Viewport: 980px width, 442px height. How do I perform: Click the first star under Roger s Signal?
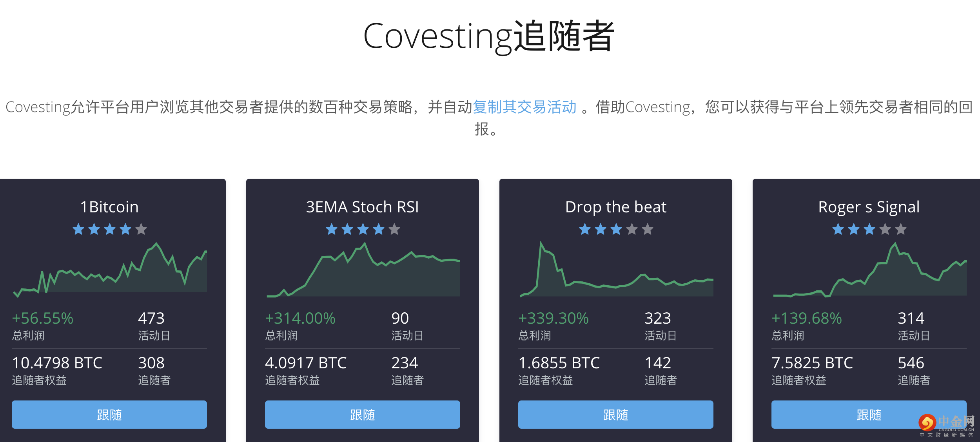click(x=838, y=229)
